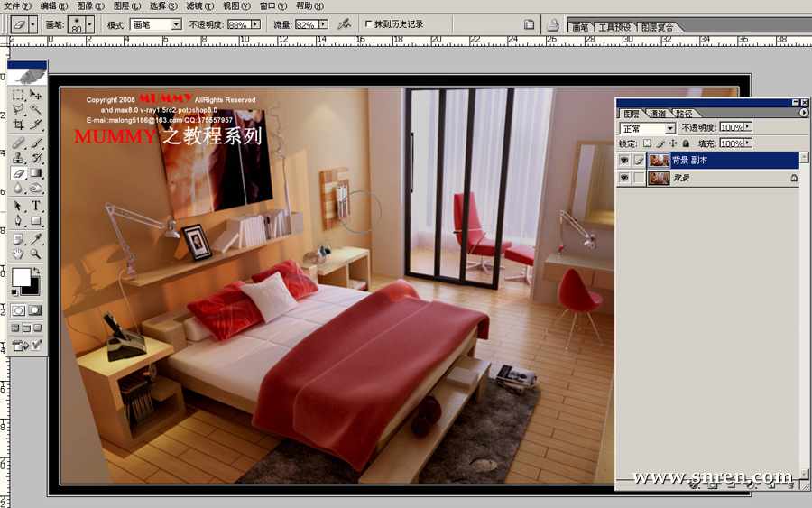Screen dimensions: 812x508
Task: Select the History Brush tool
Action: (35, 158)
